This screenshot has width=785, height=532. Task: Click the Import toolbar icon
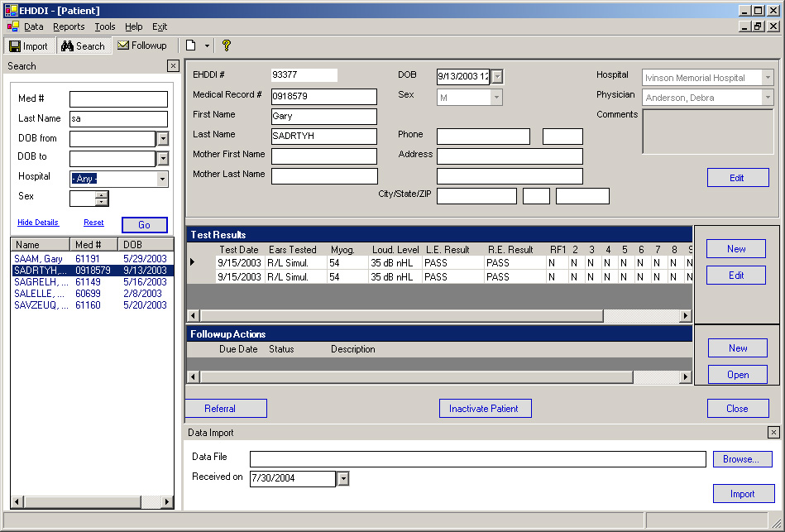coord(28,46)
